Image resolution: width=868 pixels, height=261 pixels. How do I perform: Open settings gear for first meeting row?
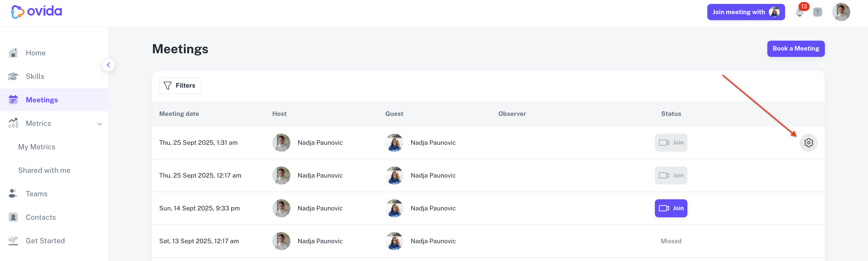coord(808,143)
